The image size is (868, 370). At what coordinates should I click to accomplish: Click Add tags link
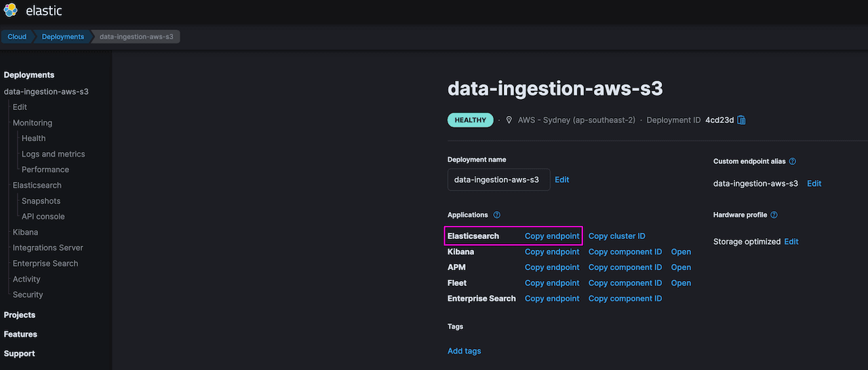click(x=464, y=351)
